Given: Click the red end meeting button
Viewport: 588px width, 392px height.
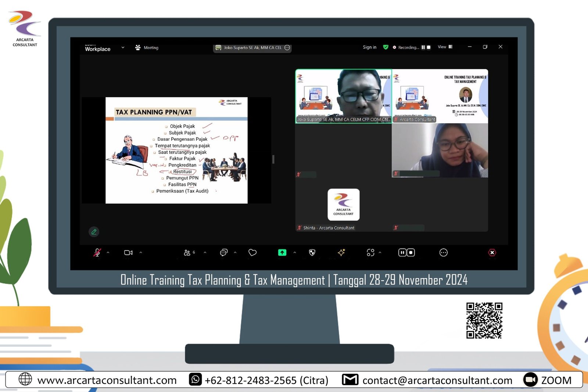Looking at the screenshot, I should (492, 253).
